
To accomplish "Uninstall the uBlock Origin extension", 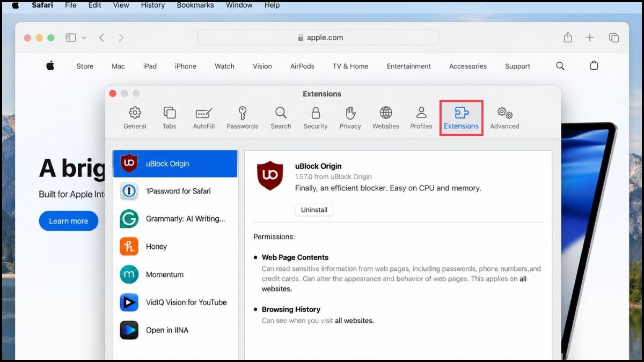I will coord(314,210).
